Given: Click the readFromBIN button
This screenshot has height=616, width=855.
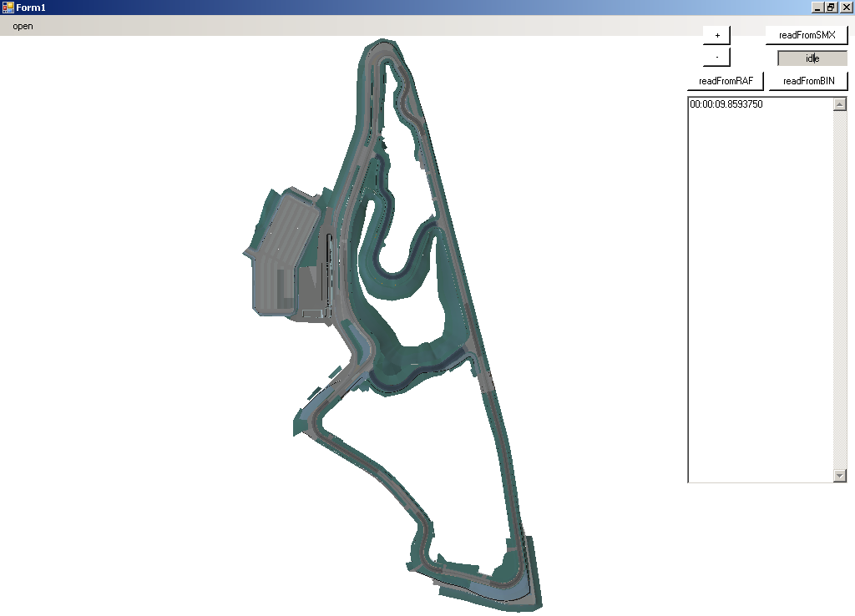Looking at the screenshot, I should pyautogui.click(x=808, y=81).
